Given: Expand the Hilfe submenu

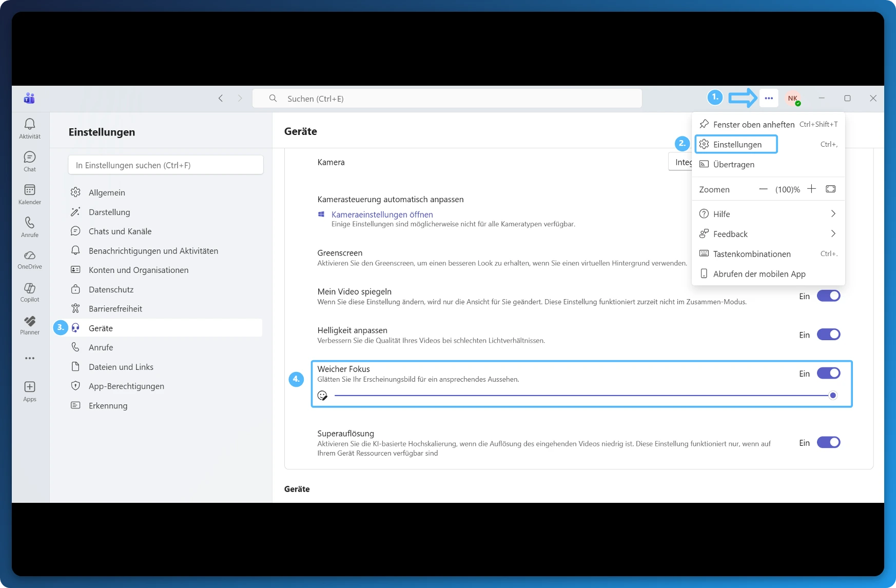Looking at the screenshot, I should [768, 214].
